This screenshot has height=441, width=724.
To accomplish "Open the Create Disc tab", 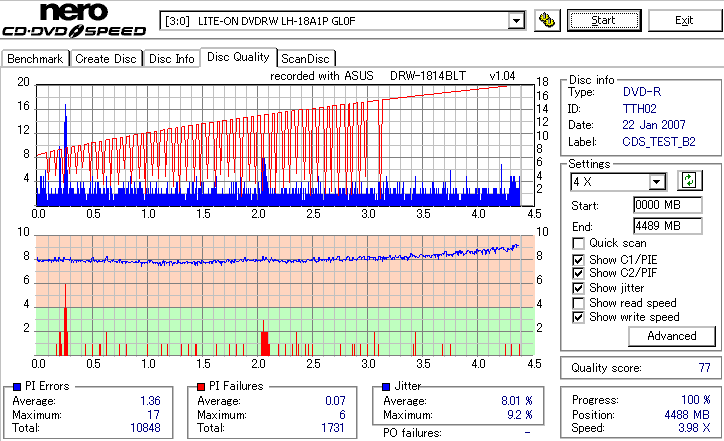I will coord(106,59).
